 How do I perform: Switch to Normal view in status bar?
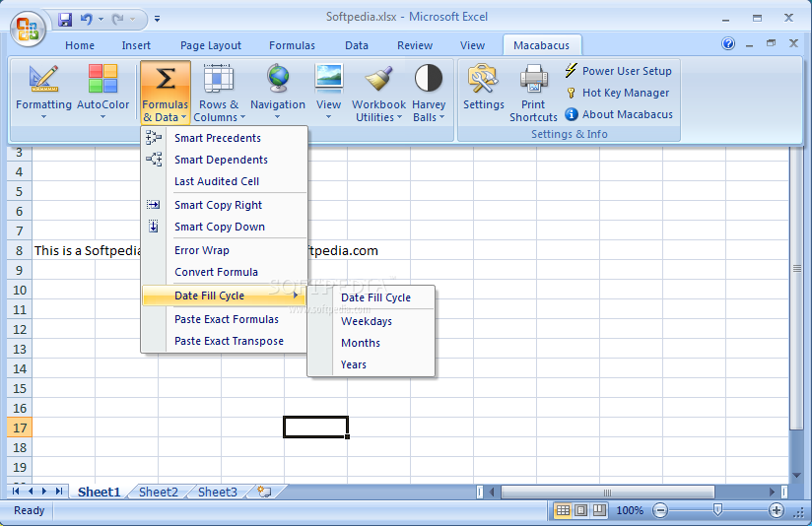click(x=563, y=510)
